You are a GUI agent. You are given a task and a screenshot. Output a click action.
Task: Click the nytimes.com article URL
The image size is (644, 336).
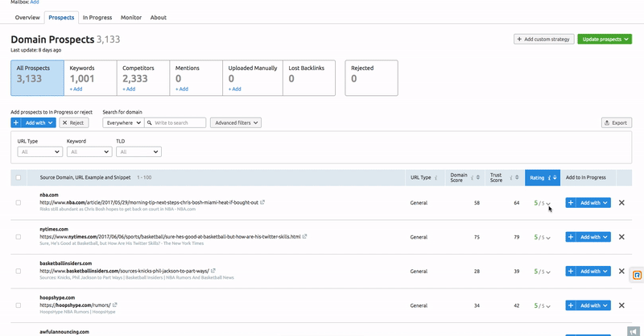(x=170, y=236)
